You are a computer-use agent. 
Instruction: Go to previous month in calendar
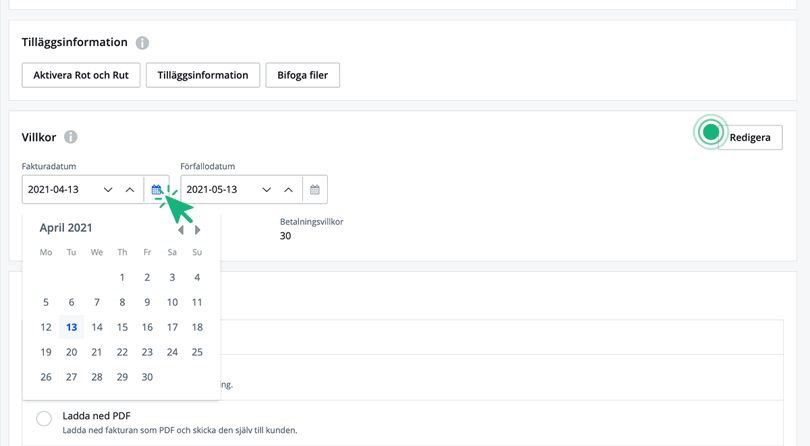pyautogui.click(x=181, y=229)
